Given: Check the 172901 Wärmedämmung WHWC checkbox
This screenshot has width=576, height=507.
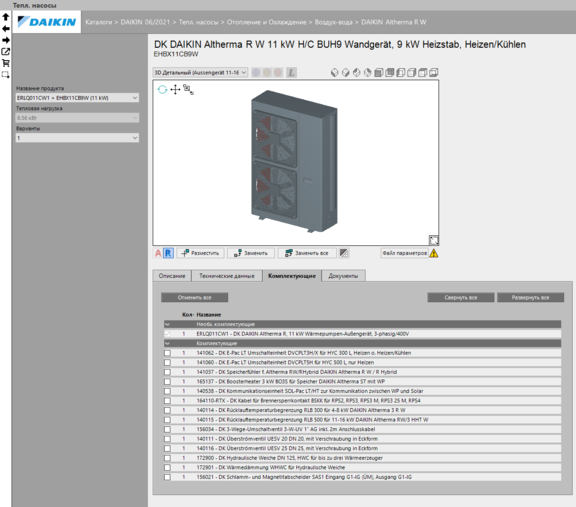Looking at the screenshot, I should [168, 468].
